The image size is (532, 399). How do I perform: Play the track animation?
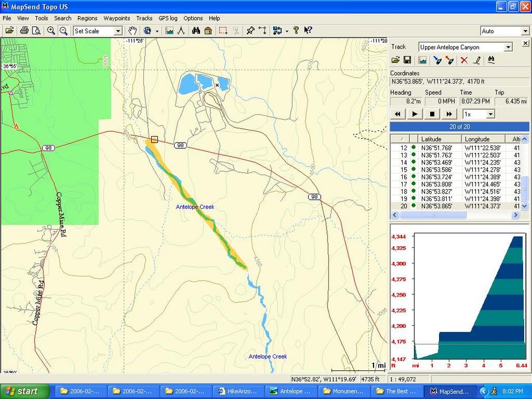(414, 114)
